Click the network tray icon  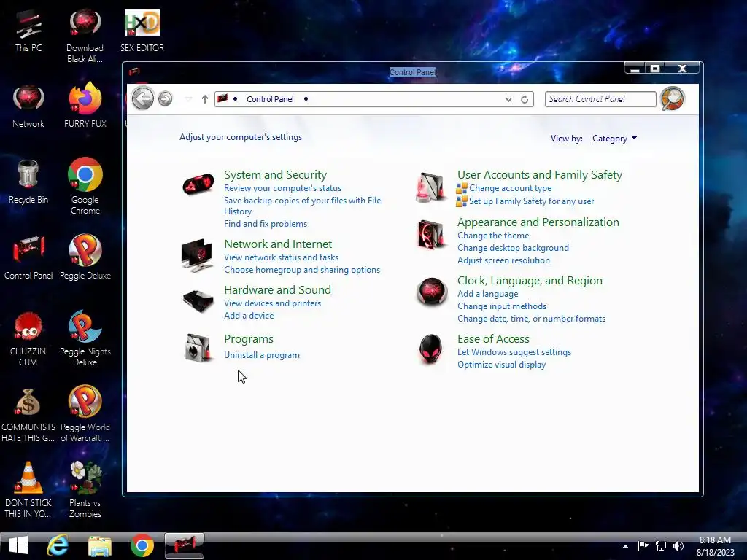[x=661, y=546]
